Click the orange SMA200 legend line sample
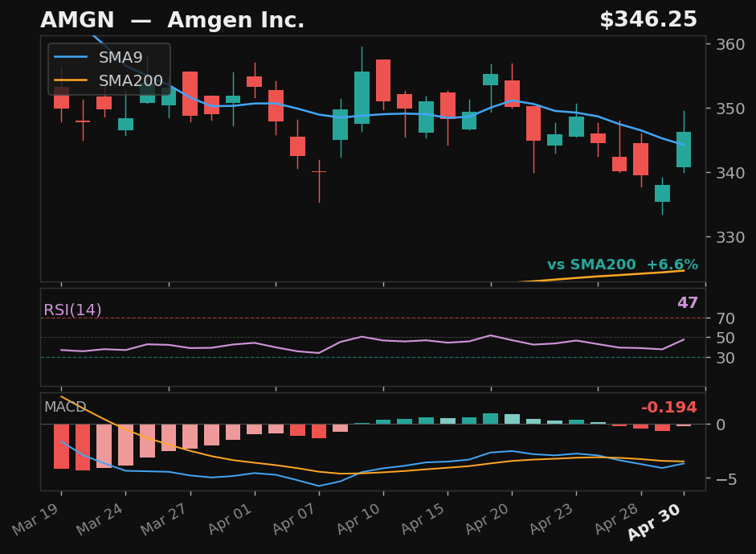This screenshot has width=756, height=554. 71,80
